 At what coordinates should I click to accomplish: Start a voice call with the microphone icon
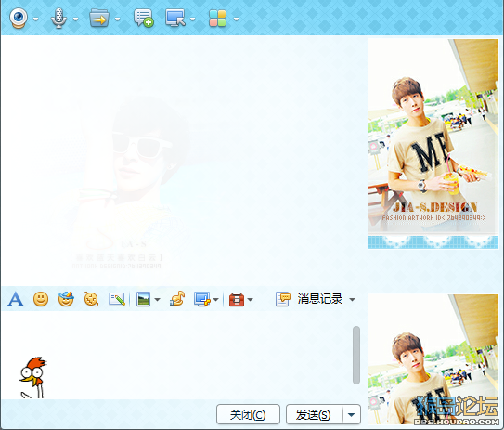pyautogui.click(x=58, y=19)
